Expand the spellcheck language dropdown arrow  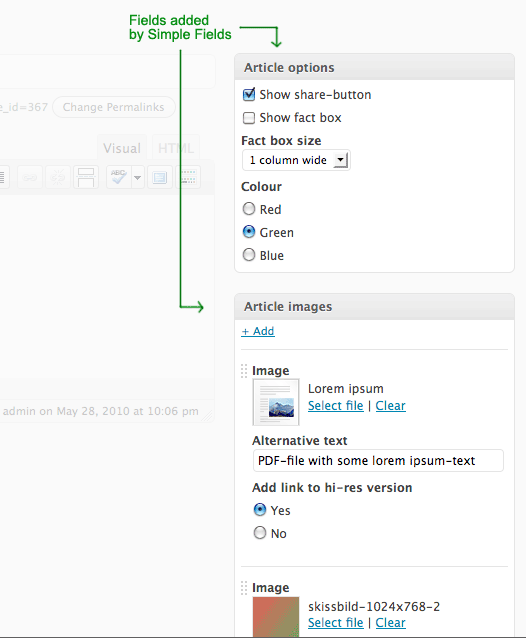pyautogui.click(x=138, y=177)
